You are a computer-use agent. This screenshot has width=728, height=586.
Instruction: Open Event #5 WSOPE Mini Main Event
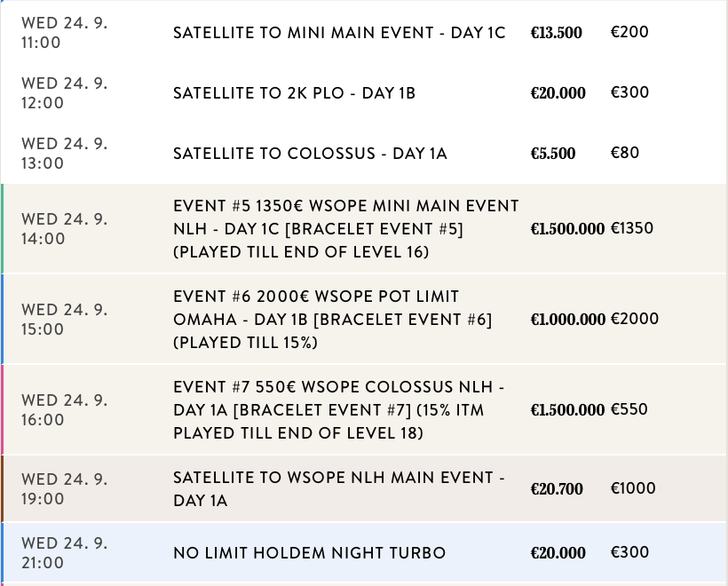[x=345, y=229]
